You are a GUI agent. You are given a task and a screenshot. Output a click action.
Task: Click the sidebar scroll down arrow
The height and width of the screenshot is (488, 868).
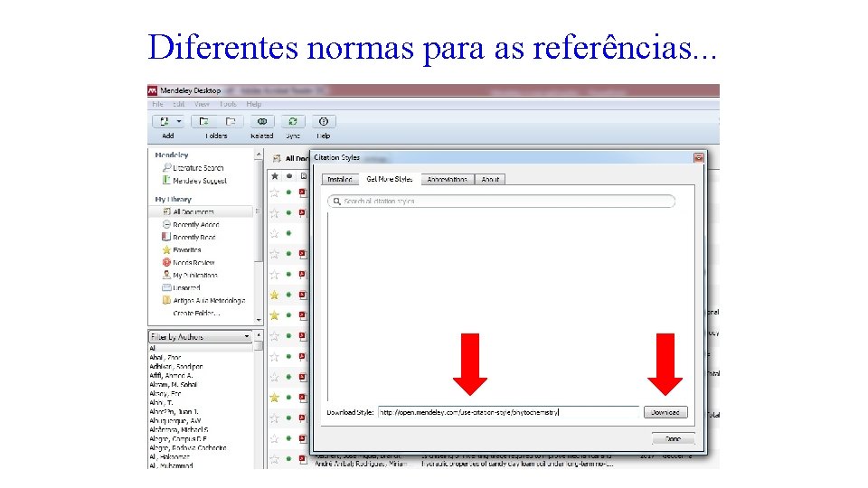(258, 320)
